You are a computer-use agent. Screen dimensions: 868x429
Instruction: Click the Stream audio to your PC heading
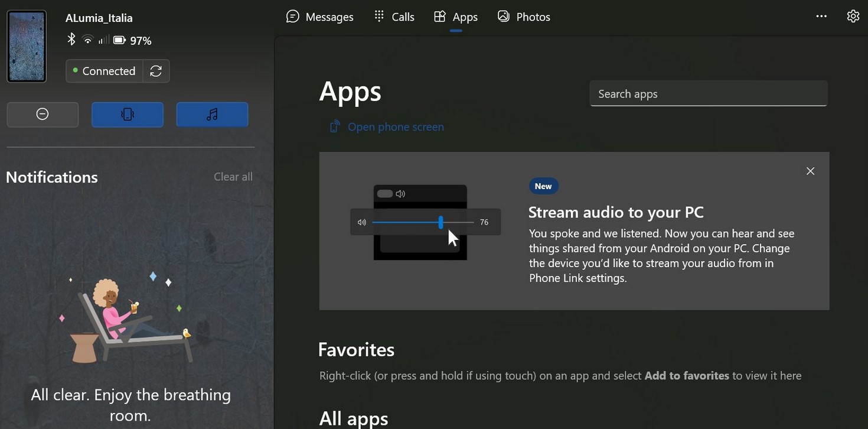[616, 212]
